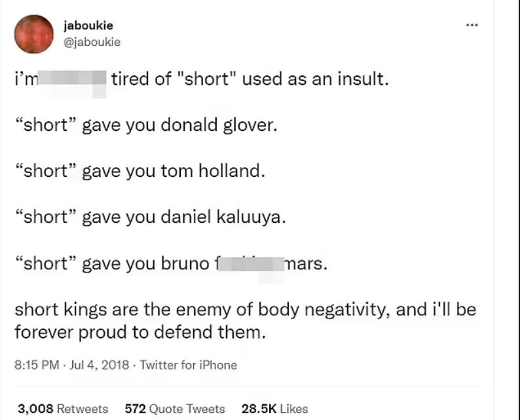This screenshot has width=520, height=420.
Task: Click the blurred word before "mars"
Action: (248, 265)
